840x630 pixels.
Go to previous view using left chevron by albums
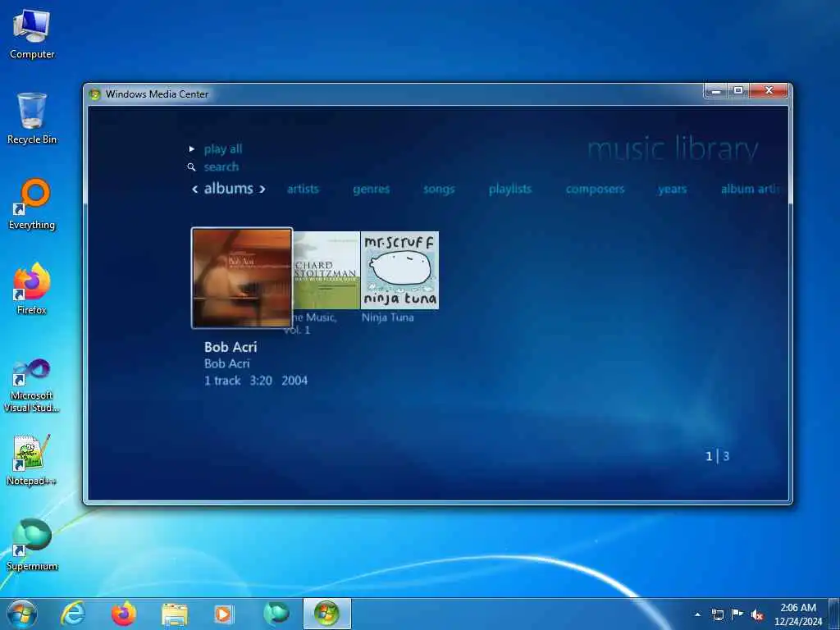point(195,189)
